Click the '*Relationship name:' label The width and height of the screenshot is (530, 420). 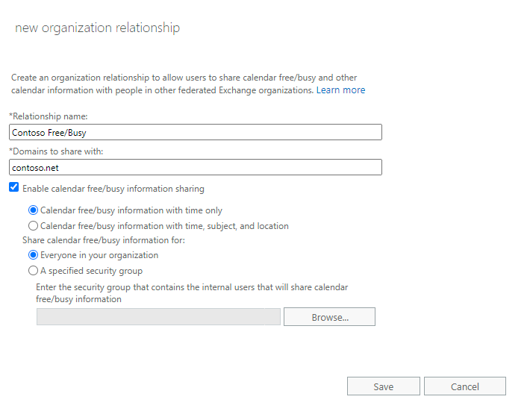(x=49, y=116)
